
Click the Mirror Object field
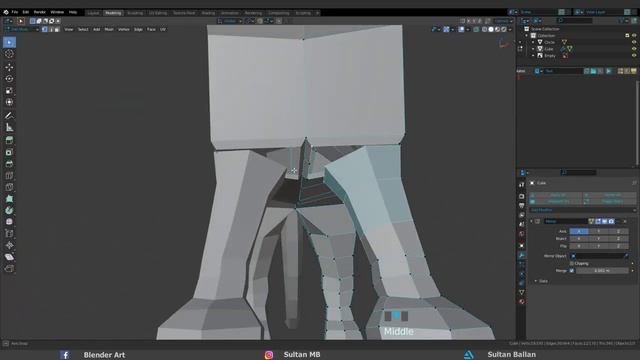pos(599,256)
